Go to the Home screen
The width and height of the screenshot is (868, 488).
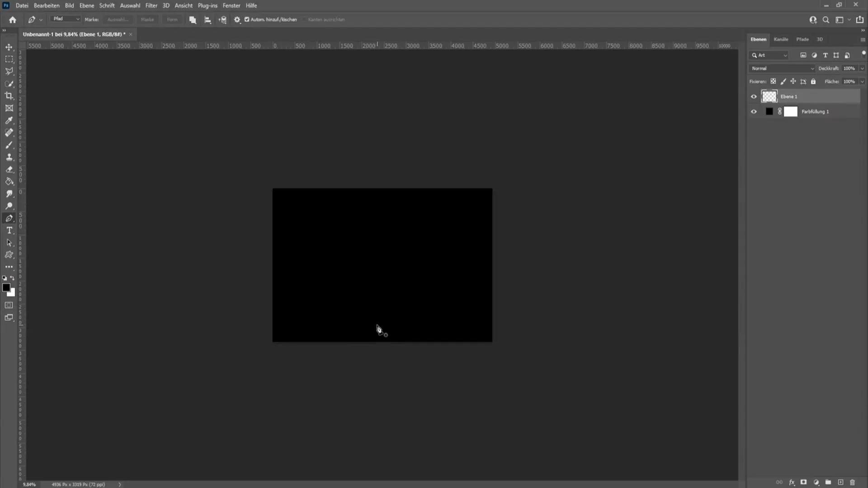[13, 20]
